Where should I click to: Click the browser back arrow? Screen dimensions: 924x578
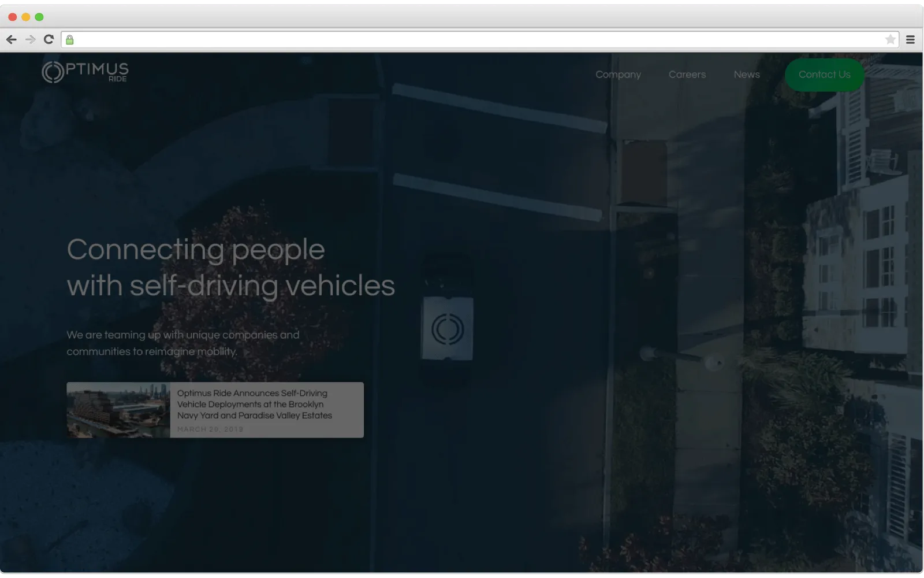point(12,39)
